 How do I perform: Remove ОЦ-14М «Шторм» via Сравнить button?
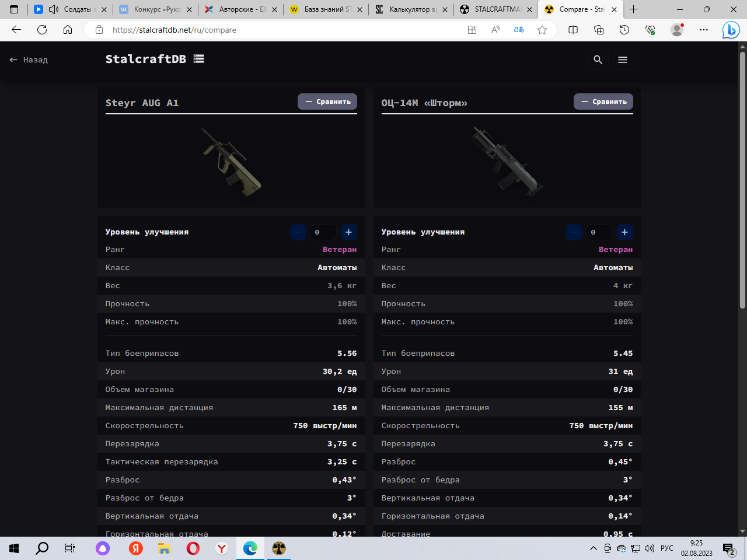tap(603, 101)
